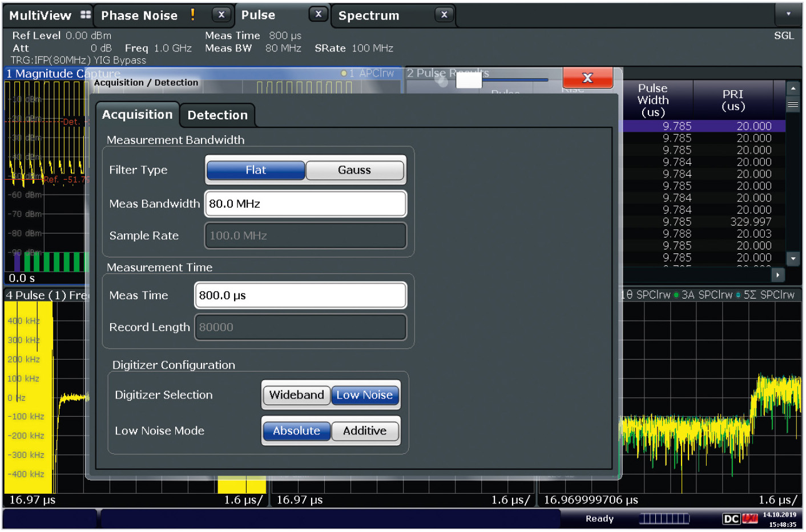The image size is (806, 532).
Task: Choose Low Noise digitizer selection
Action: [365, 395]
